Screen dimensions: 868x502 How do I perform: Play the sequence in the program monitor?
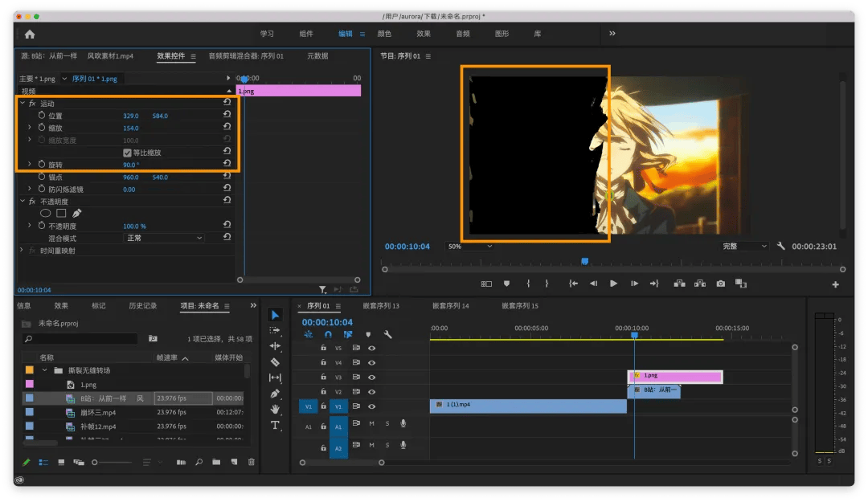(x=613, y=284)
